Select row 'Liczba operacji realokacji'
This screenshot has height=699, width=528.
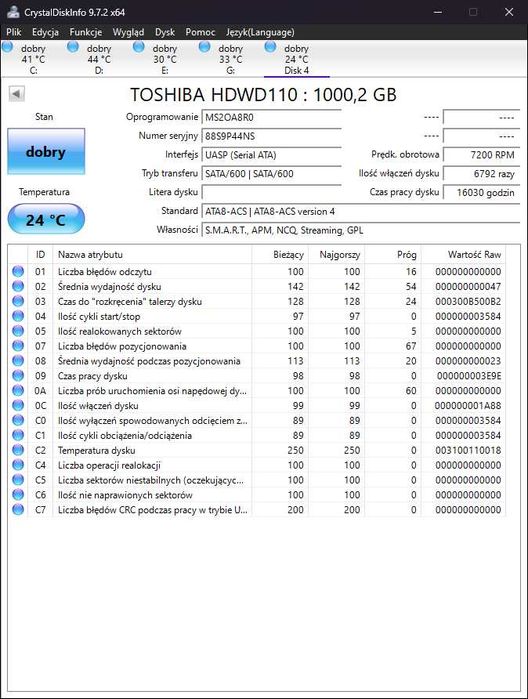point(257,465)
